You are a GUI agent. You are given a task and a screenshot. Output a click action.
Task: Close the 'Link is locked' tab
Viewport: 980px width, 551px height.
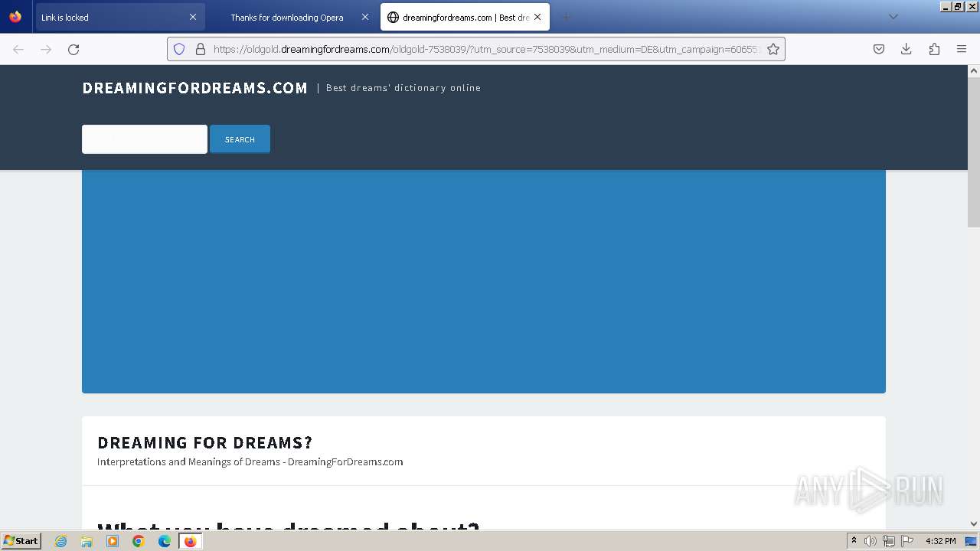coord(193,17)
